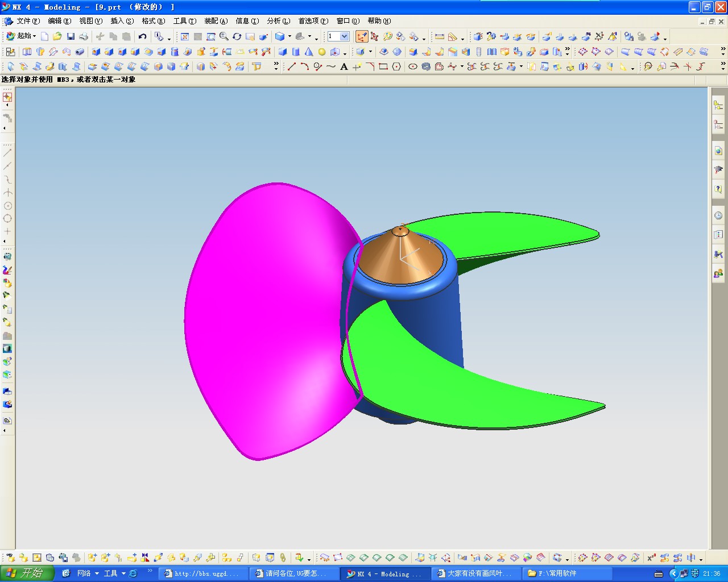Switch to the F:\常用软件 folder taskbar button
Screen dimensions: 728x582
tap(568, 573)
